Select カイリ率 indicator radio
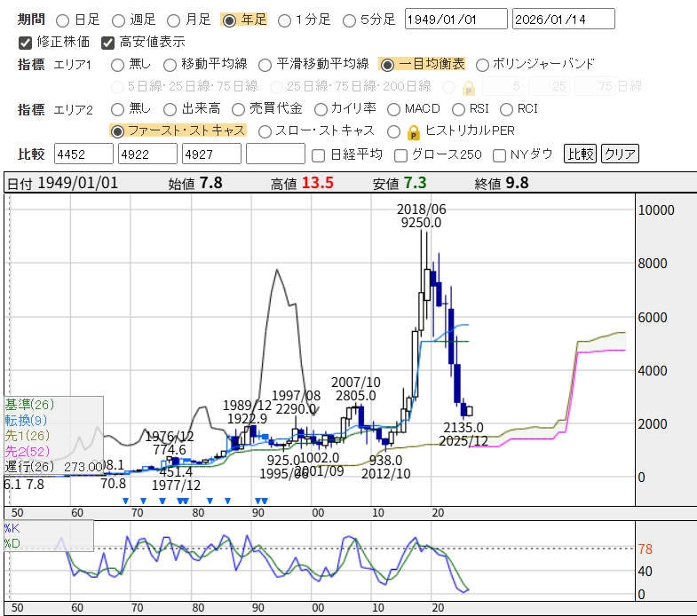The image size is (697, 616). (x=321, y=109)
